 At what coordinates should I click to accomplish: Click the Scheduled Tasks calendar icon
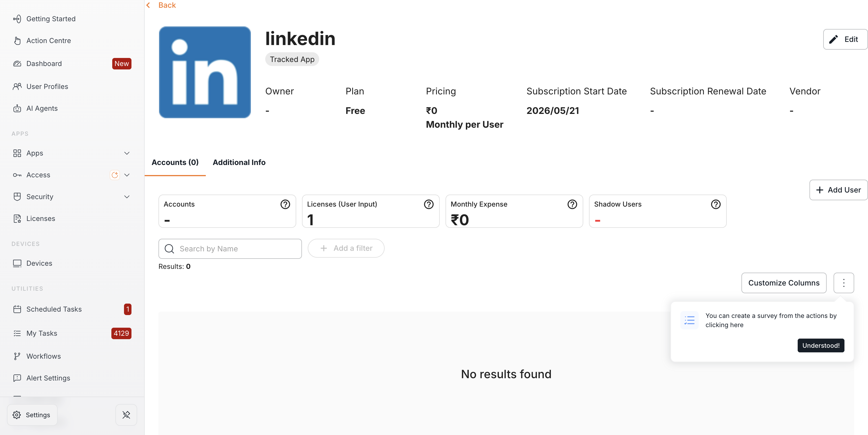pos(17,309)
